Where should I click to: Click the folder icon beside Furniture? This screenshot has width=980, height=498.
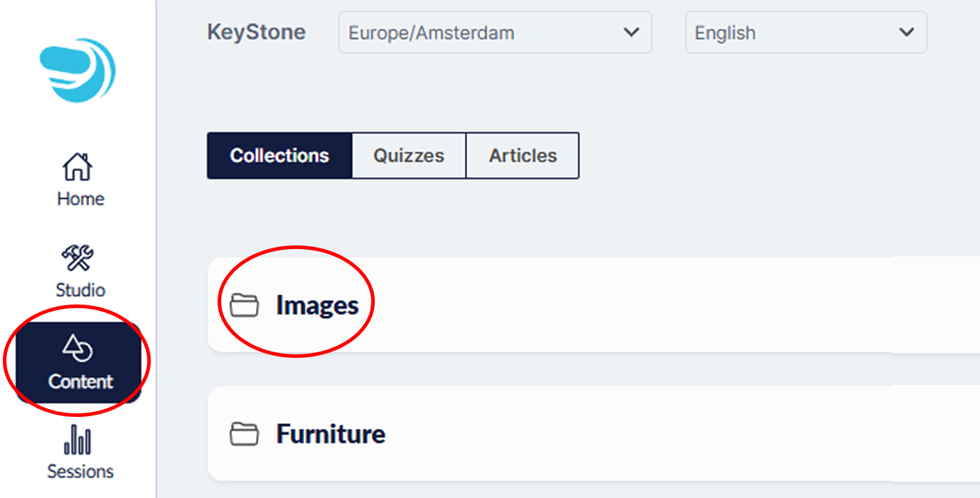tap(244, 433)
